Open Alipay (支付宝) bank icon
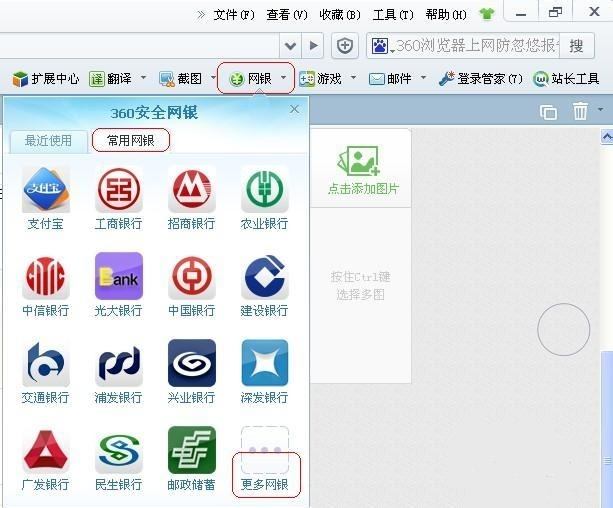This screenshot has height=508, width=613. pyautogui.click(x=46, y=190)
